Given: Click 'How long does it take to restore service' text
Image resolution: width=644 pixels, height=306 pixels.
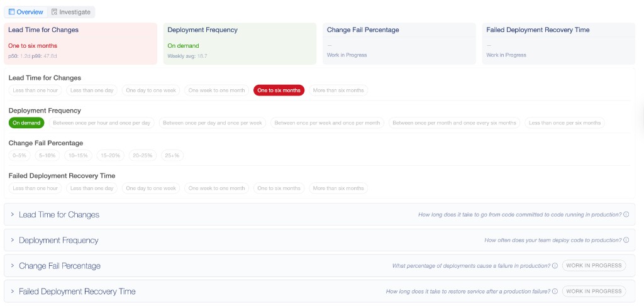Looking at the screenshot, I should 468,291.
